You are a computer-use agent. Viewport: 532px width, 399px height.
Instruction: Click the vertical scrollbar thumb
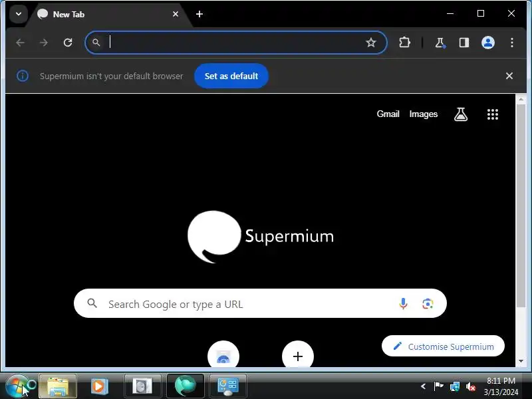(521, 205)
